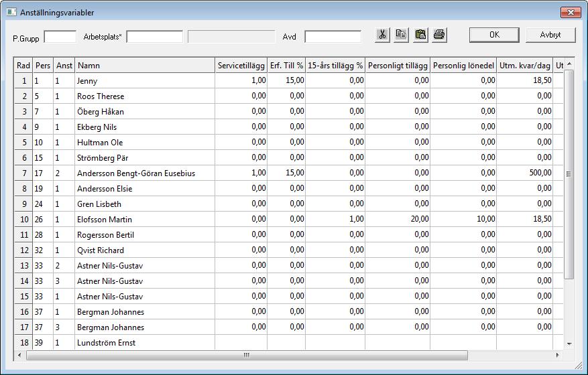Click the 15-års tillägg % column header
This screenshot has width=588, height=375.
335,66
